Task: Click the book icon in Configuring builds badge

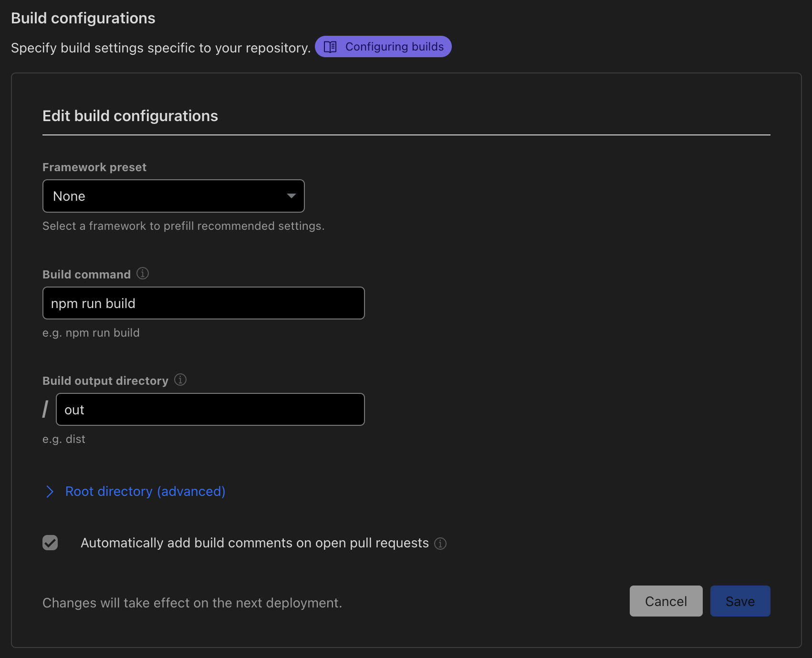Action: point(330,47)
